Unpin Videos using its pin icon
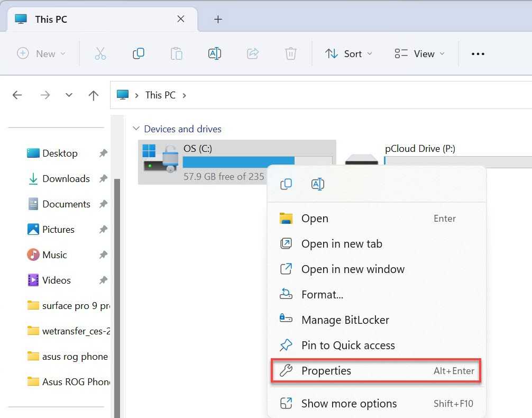532x418 pixels. 103,280
